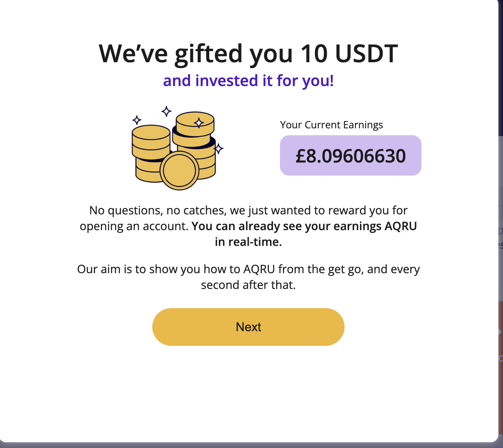Click the front-facing gold coin
This screenshot has height=448, width=503.
(179, 170)
